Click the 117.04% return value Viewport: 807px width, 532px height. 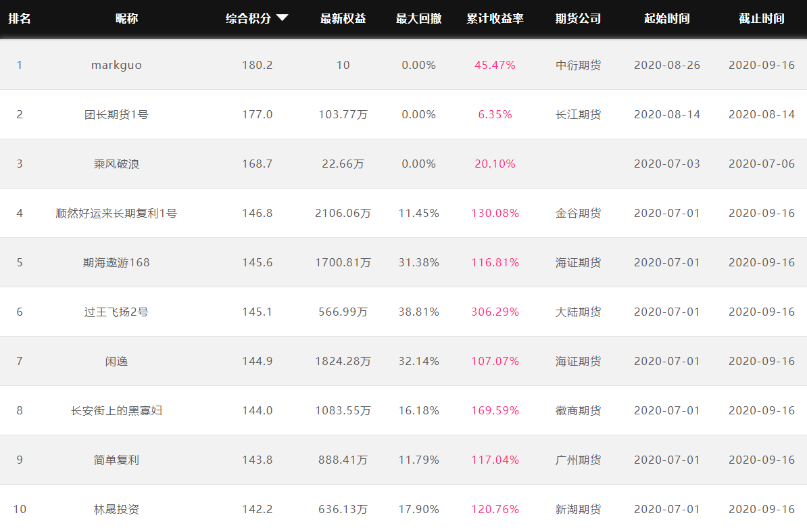(495, 460)
